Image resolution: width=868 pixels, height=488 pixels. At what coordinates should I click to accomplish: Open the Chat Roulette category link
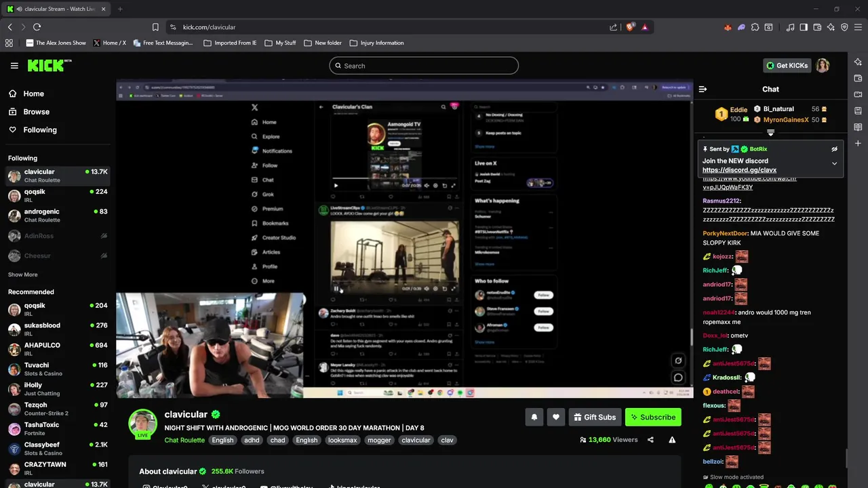tap(184, 441)
